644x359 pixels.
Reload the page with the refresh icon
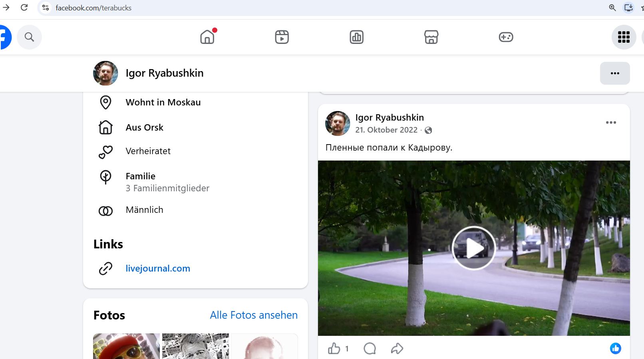pos(24,8)
